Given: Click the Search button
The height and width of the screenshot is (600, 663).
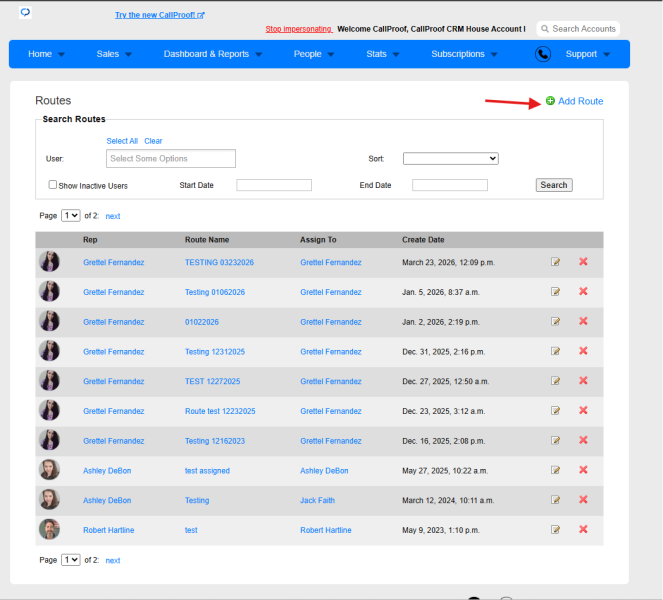Looking at the screenshot, I should coord(554,185).
